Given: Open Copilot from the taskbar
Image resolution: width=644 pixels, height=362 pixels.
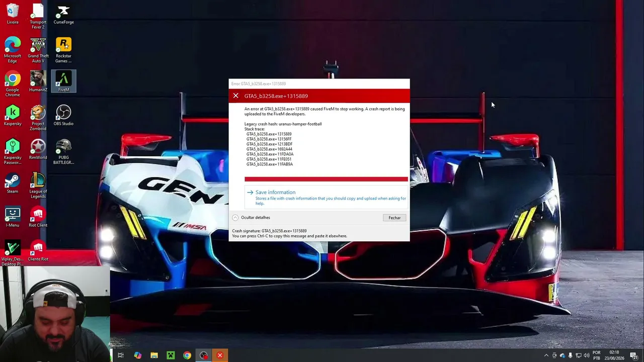Looking at the screenshot, I should pos(137,355).
